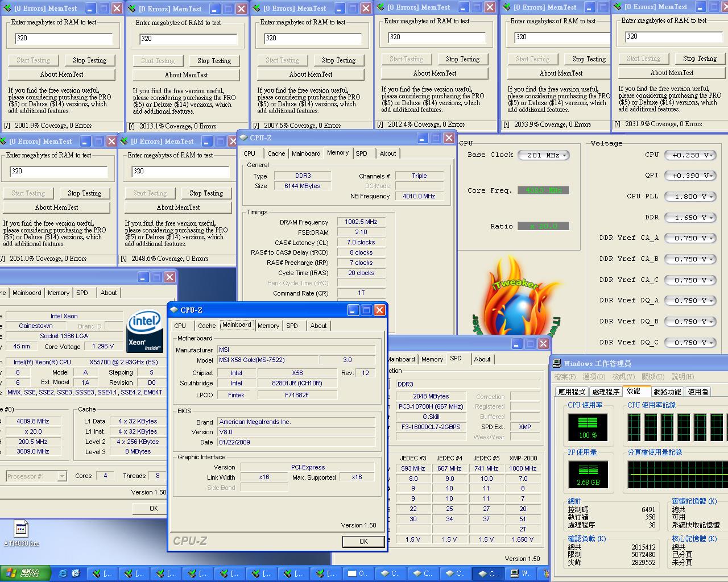The image size is (728, 582).
Task: Stop Testing in the 2001.9% coverage MemTest
Action: point(89,60)
